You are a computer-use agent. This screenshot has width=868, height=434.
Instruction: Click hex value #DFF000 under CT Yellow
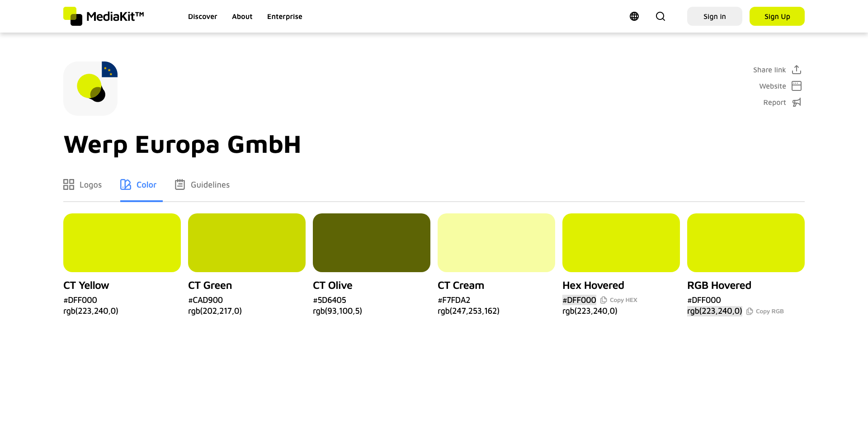80,300
